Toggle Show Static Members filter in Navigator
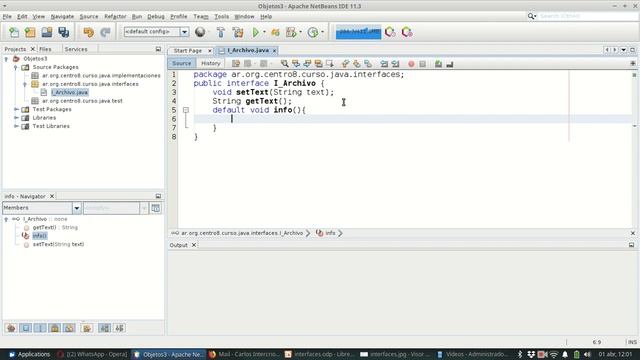 tap(40, 328)
